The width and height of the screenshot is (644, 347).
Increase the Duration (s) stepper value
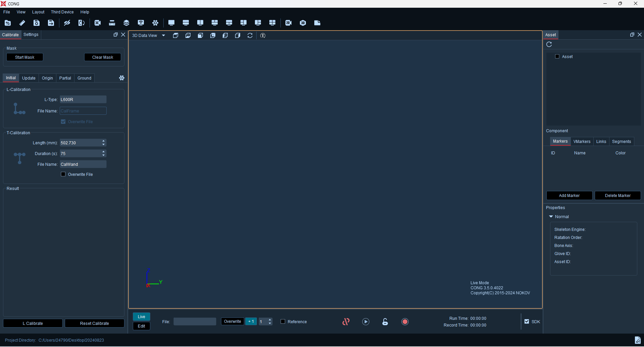[104, 152]
